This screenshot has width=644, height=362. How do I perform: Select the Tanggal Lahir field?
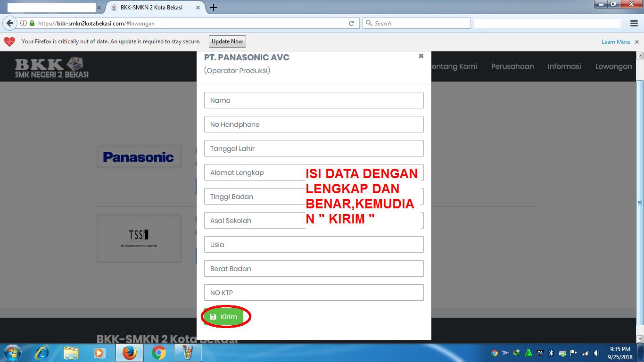(x=314, y=148)
